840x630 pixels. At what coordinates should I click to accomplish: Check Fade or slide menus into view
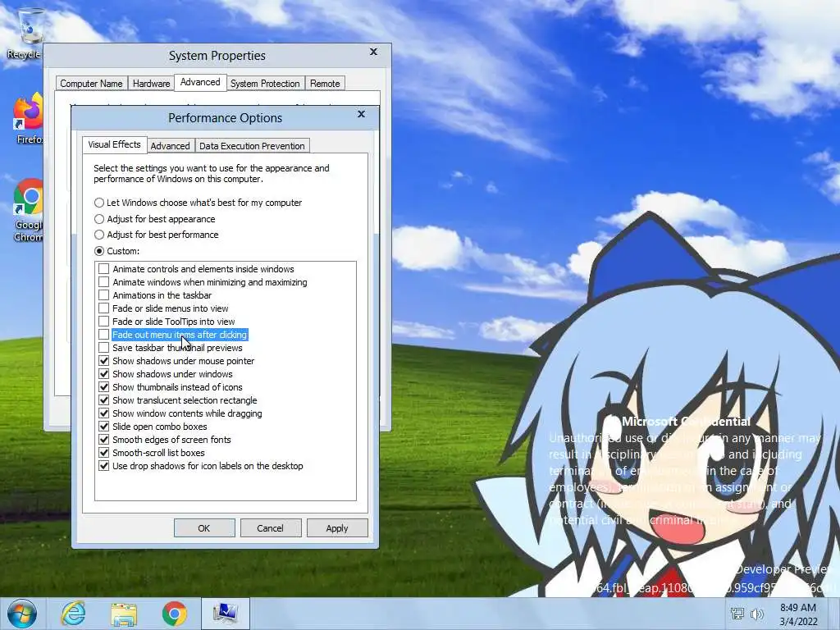coord(104,308)
